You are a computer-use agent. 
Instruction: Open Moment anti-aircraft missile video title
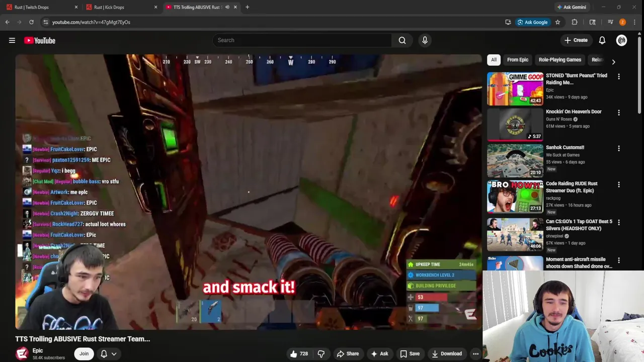(579, 262)
